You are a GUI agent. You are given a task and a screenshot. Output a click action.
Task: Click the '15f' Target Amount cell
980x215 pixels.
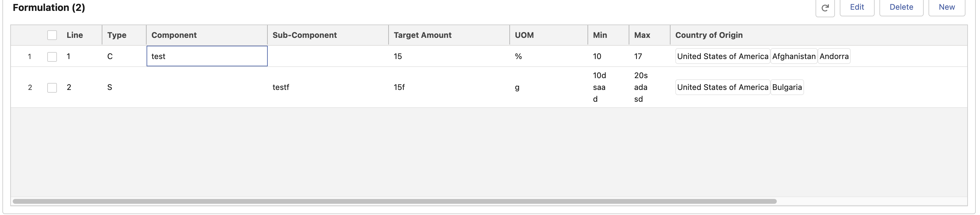pyautogui.click(x=399, y=87)
